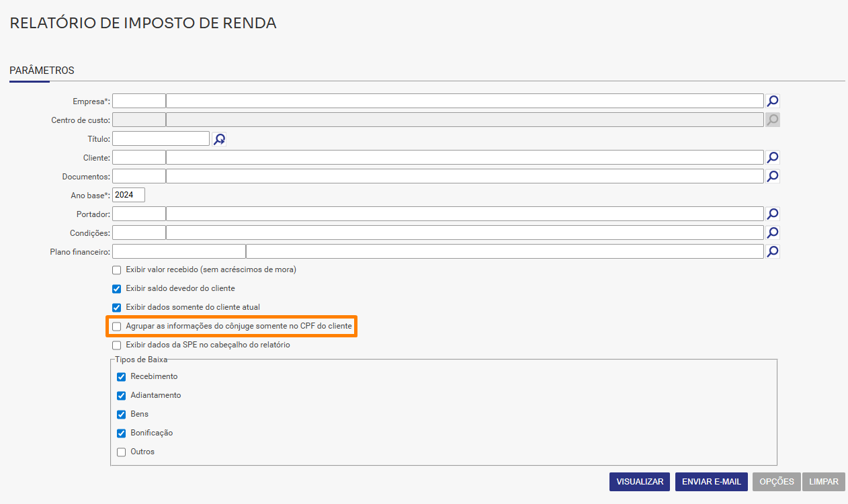
Task: Check the Outros checkbox
Action: coord(122,452)
